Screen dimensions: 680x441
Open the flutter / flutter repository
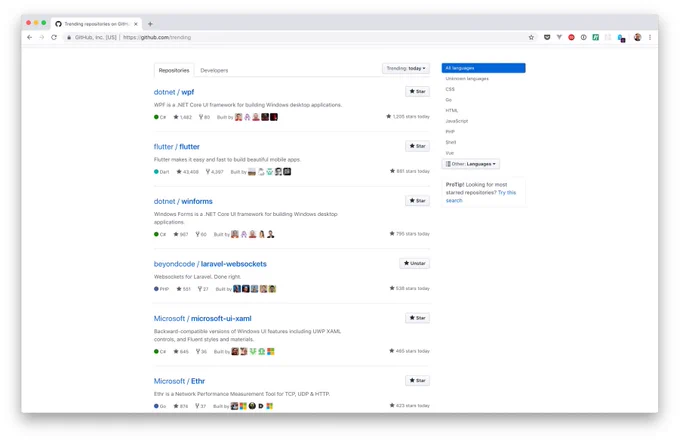click(177, 147)
